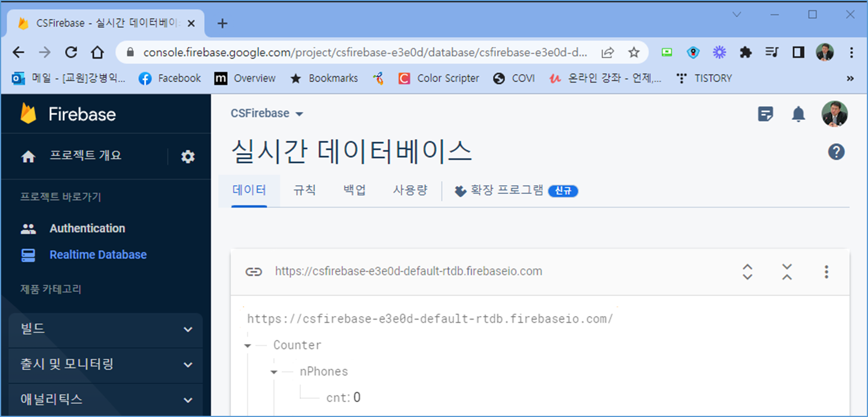The height and width of the screenshot is (417, 868).
Task: Expand the 출시 및 모니터링 category
Action: coord(106,365)
